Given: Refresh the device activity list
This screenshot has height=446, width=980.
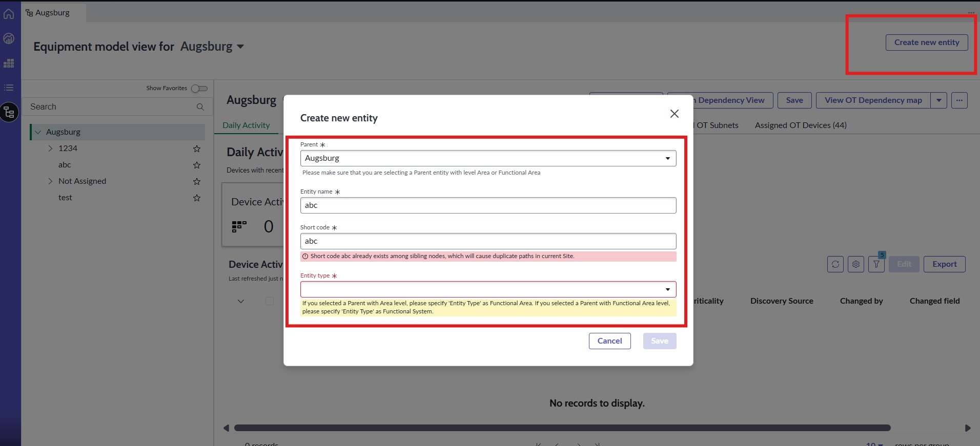Looking at the screenshot, I should click(835, 264).
